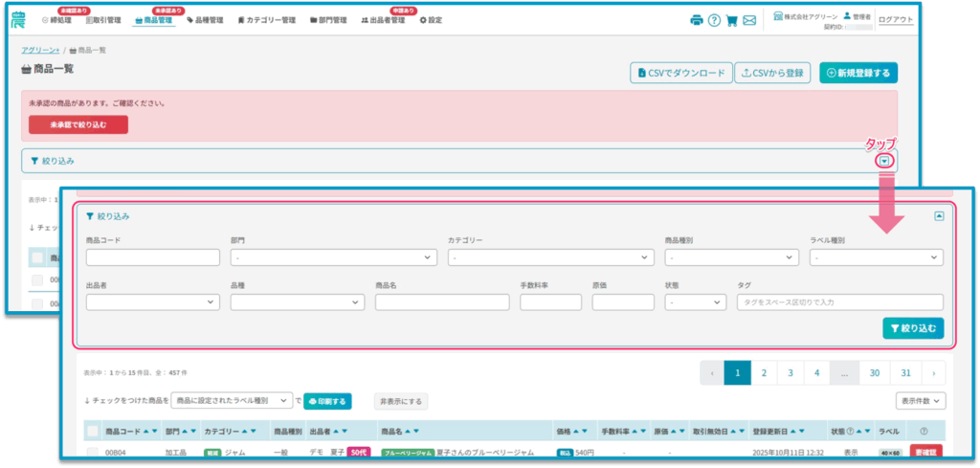Go to page 2 in pagination
This screenshot has height=468, width=980.
pyautogui.click(x=764, y=373)
